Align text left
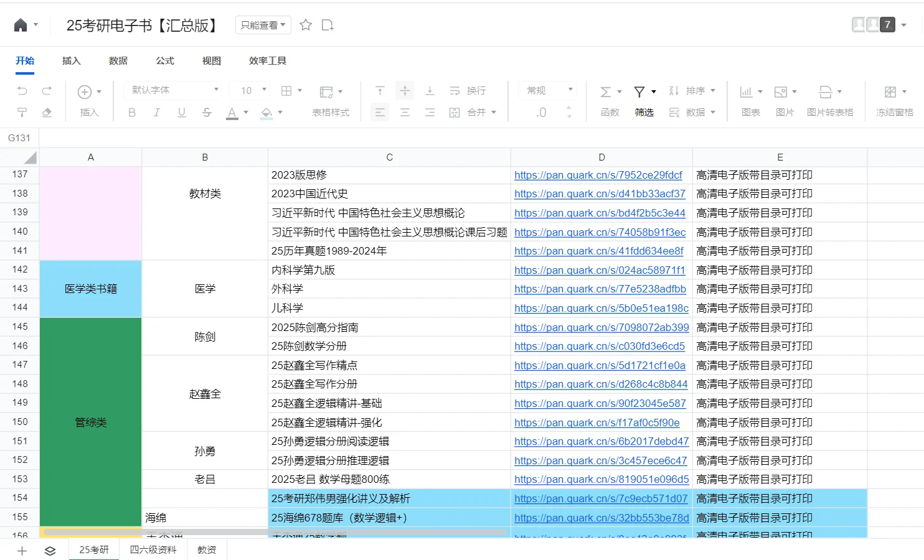 [x=380, y=113]
